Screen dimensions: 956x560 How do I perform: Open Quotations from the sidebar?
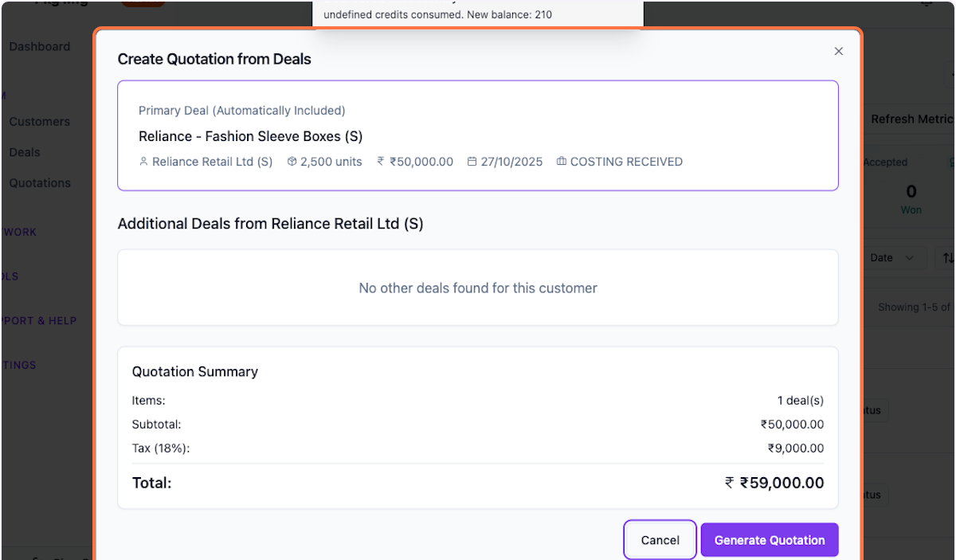[39, 182]
